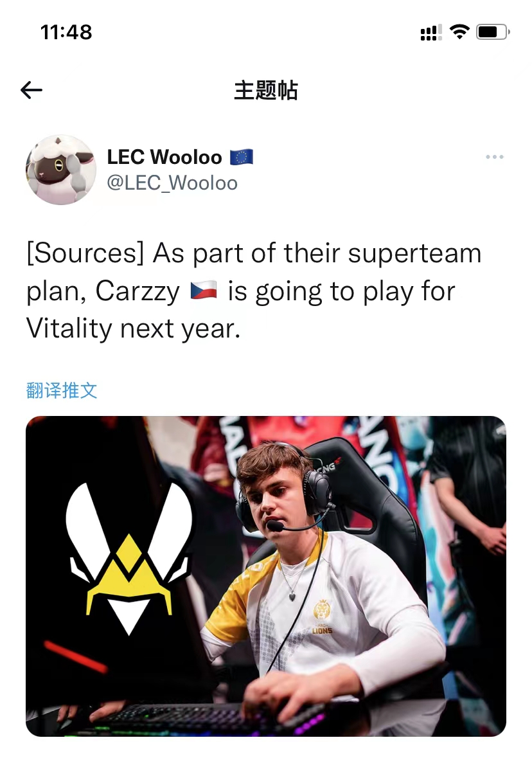Tap the back arrow

click(x=31, y=90)
